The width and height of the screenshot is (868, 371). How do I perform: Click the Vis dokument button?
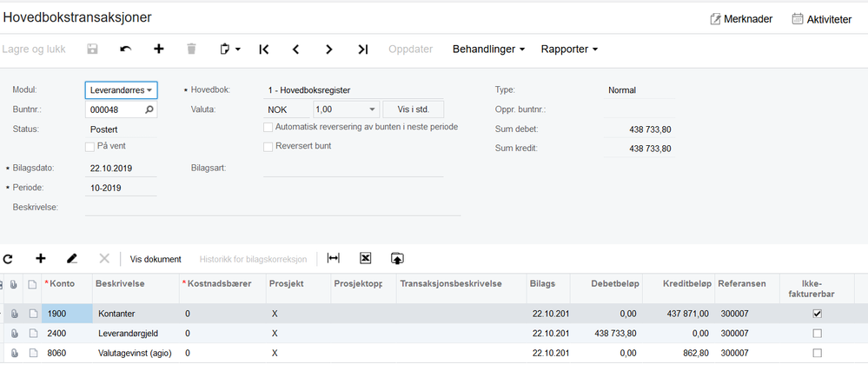pyautogui.click(x=156, y=259)
